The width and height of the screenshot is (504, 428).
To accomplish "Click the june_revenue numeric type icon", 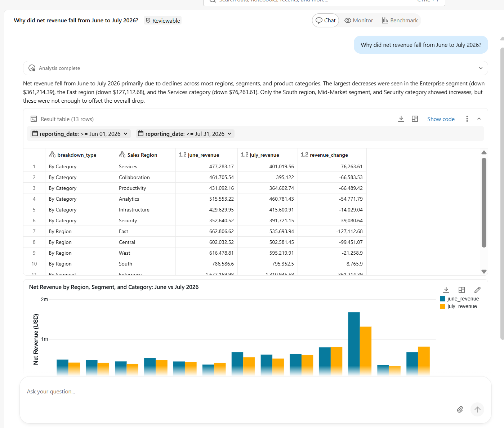I will click(183, 155).
